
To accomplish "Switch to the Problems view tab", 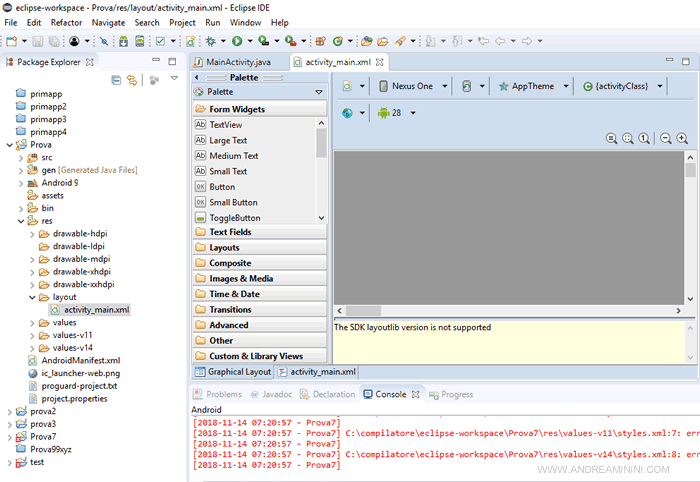I will pos(223,394).
